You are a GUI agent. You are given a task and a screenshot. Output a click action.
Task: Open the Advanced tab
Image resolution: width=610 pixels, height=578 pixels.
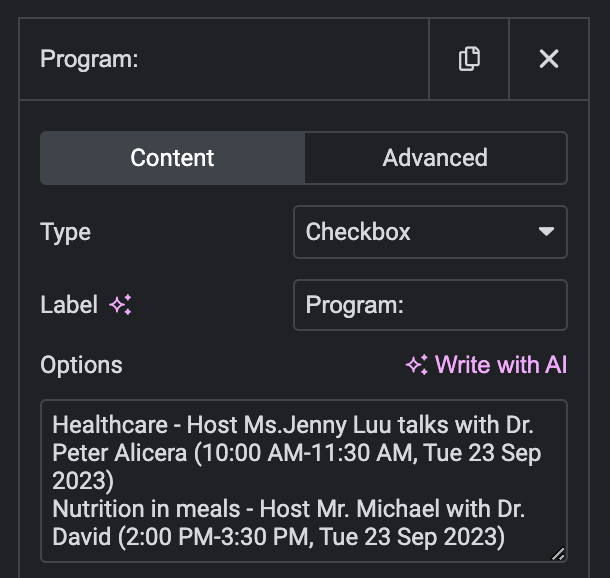pyautogui.click(x=435, y=158)
